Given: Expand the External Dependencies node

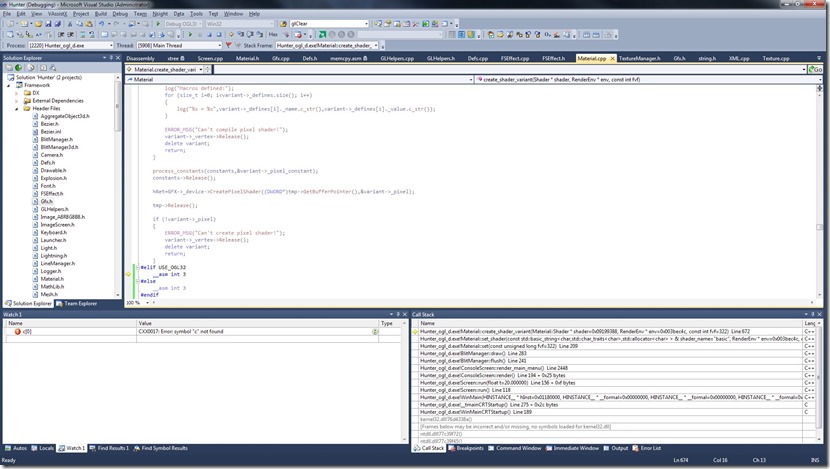Looking at the screenshot, I should tap(16, 101).
